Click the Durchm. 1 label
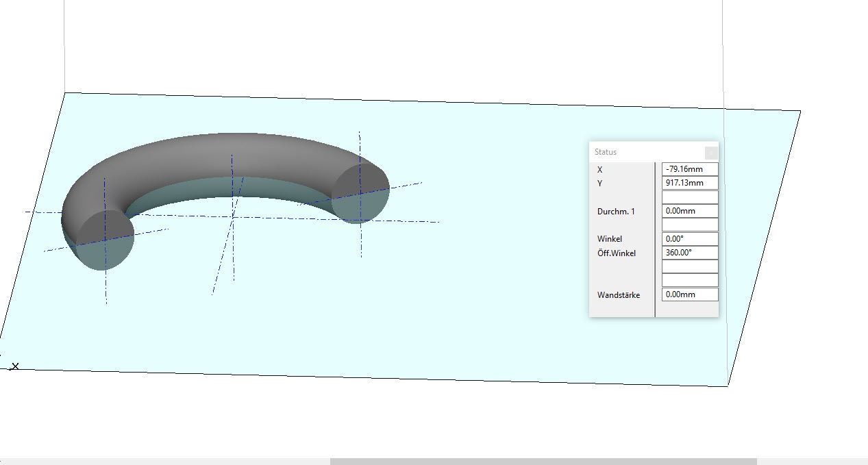 point(616,212)
